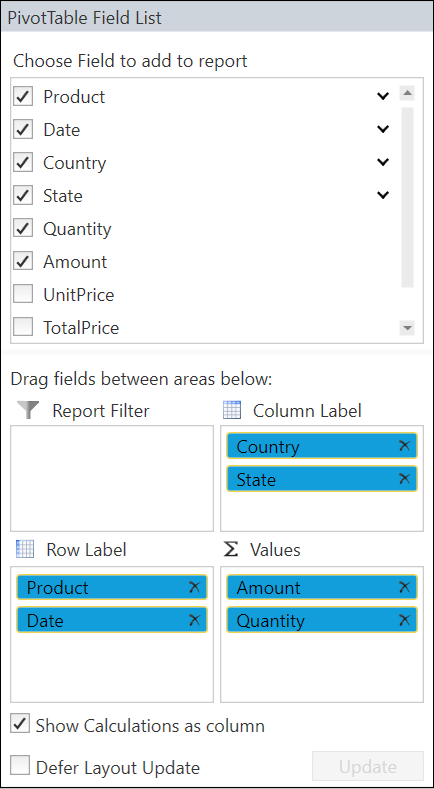This screenshot has height=789, width=434.
Task: Remove Amount from Values area
Action: [404, 587]
